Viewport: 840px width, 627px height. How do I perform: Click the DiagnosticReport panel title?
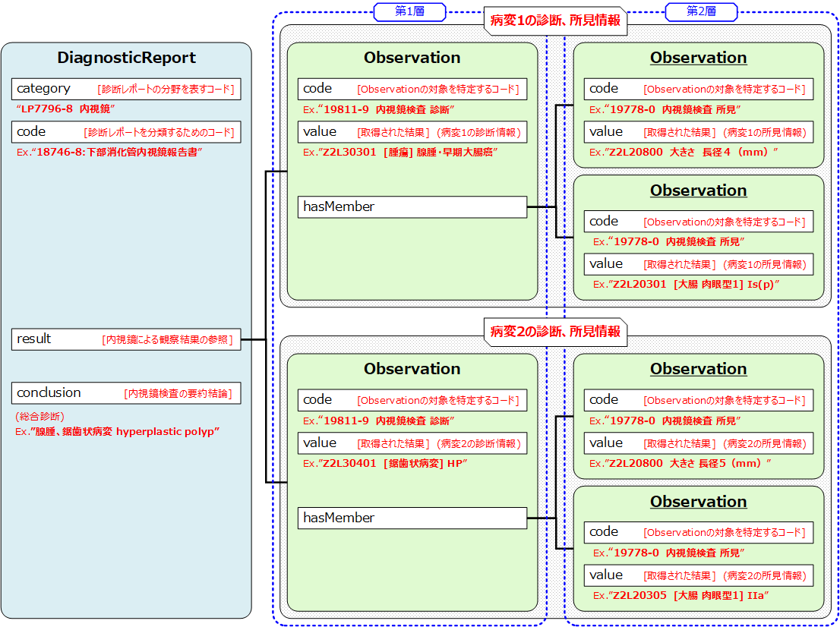(125, 58)
